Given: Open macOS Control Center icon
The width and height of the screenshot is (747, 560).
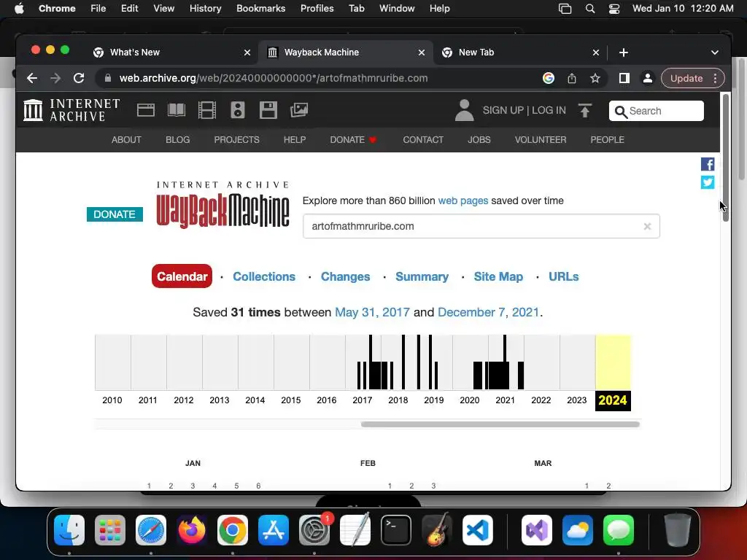Looking at the screenshot, I should (614, 9).
